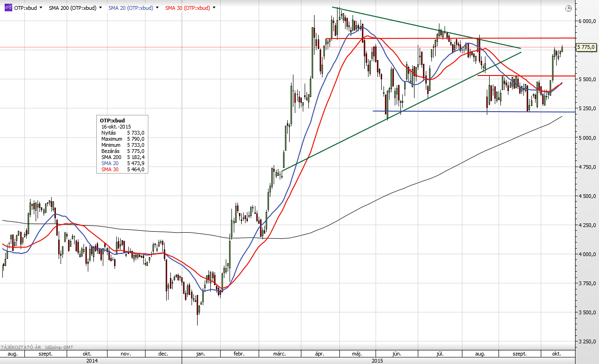
Task: Click the OTP:xbud title in the data box
Action: [x=112, y=121]
